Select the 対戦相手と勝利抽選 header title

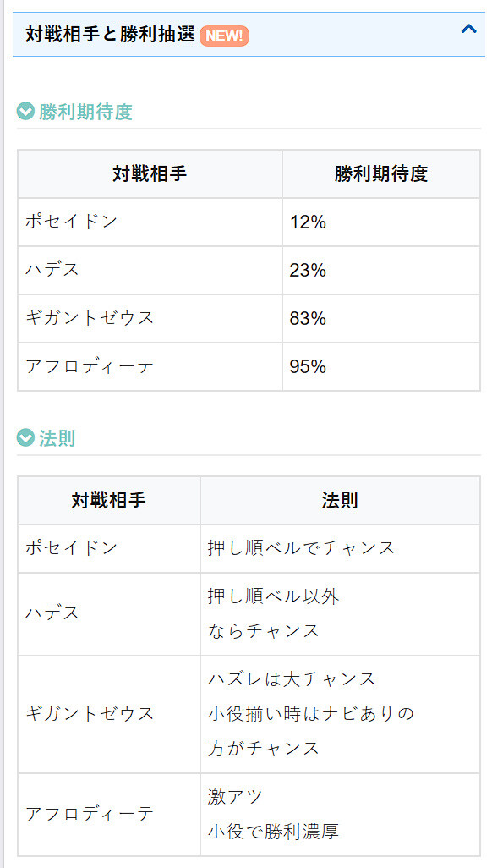110,35
